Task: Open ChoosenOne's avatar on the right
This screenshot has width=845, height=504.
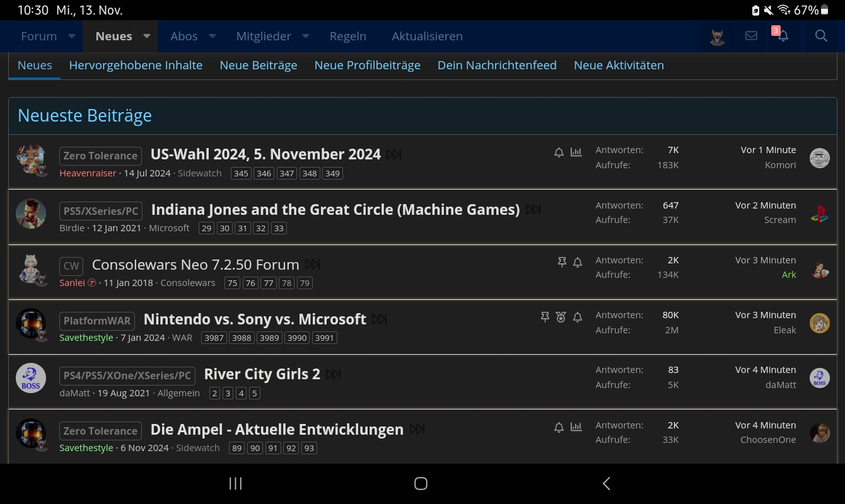Action: pos(820,433)
